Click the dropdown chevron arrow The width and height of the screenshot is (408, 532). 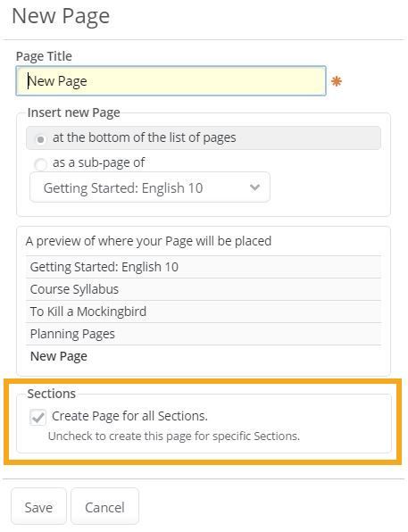click(x=254, y=187)
